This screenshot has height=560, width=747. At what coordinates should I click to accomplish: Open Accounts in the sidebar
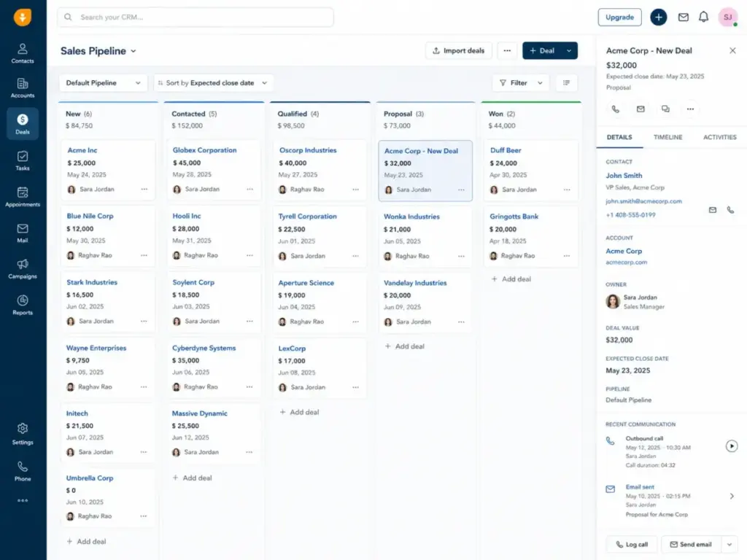(23, 88)
